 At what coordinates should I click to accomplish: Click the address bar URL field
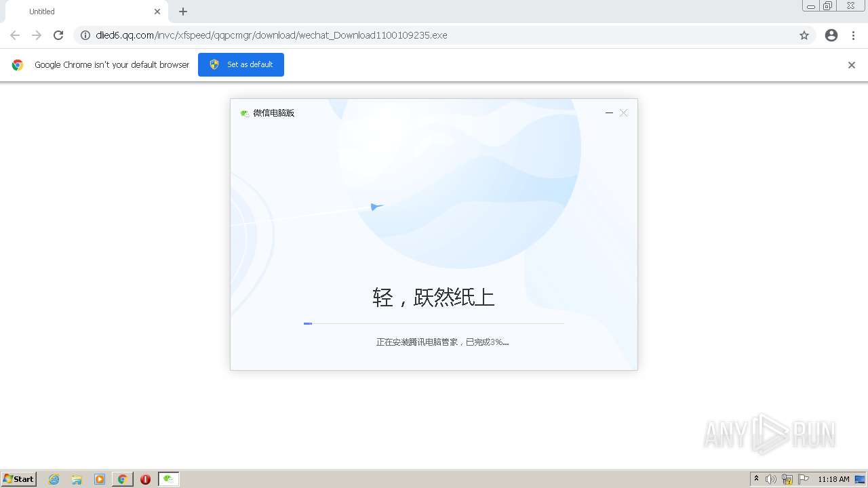tap(444, 35)
